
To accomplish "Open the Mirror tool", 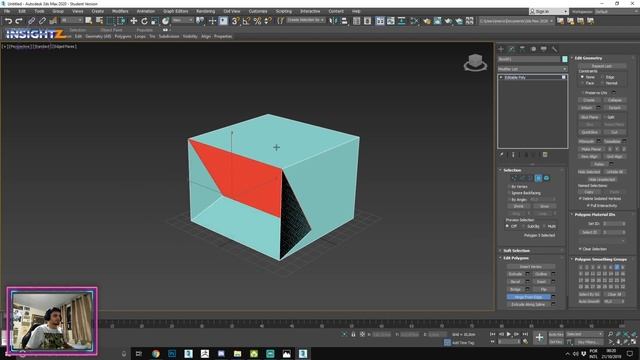I will (x=333, y=21).
